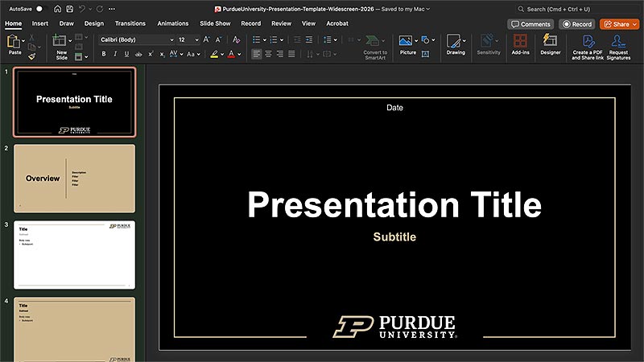The height and width of the screenshot is (362, 644).
Task: Select Center alignment button
Action: 268,54
